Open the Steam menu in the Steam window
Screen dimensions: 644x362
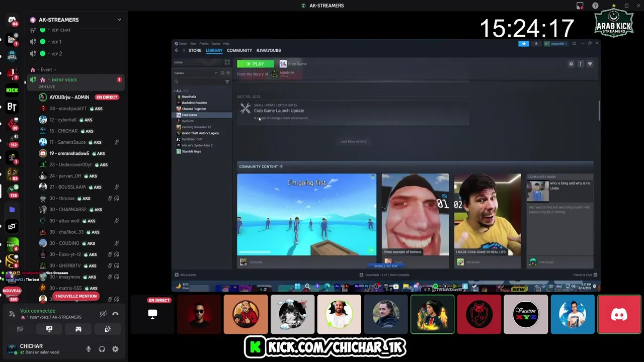[183, 44]
